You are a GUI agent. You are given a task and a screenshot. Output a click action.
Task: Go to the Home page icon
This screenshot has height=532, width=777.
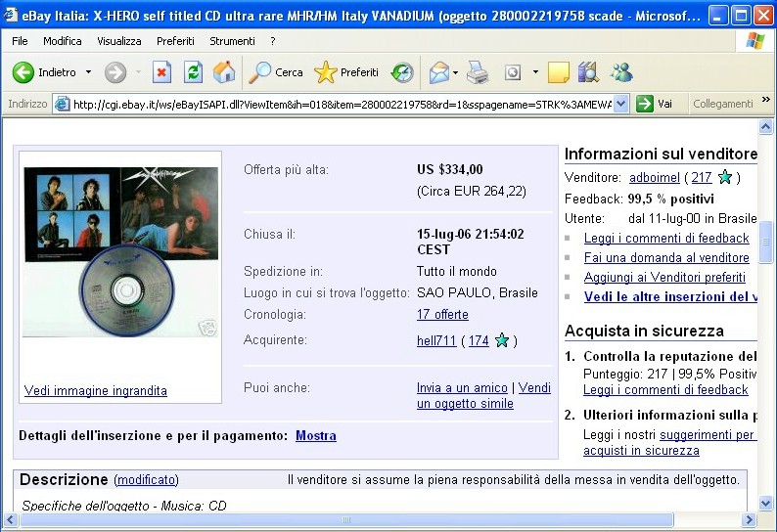coord(224,72)
